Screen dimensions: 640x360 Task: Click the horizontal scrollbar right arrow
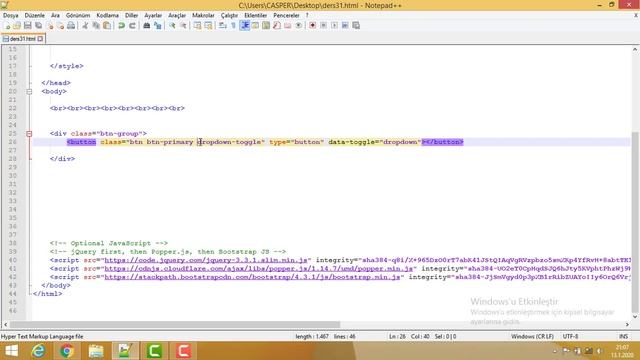tap(627, 324)
